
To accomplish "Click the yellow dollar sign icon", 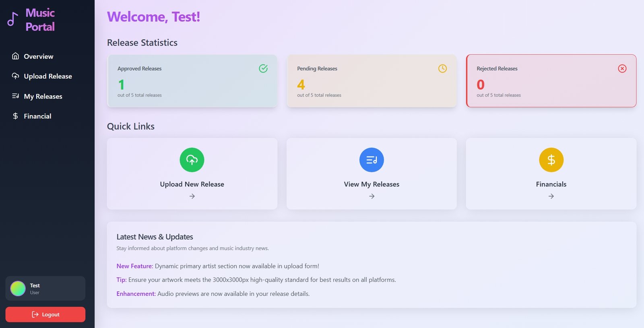I will click(551, 160).
